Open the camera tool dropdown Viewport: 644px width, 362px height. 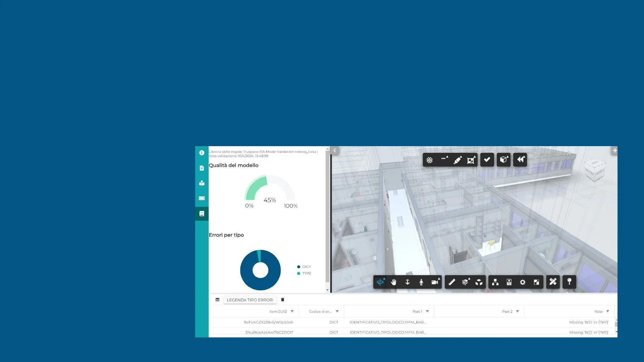coord(435,282)
